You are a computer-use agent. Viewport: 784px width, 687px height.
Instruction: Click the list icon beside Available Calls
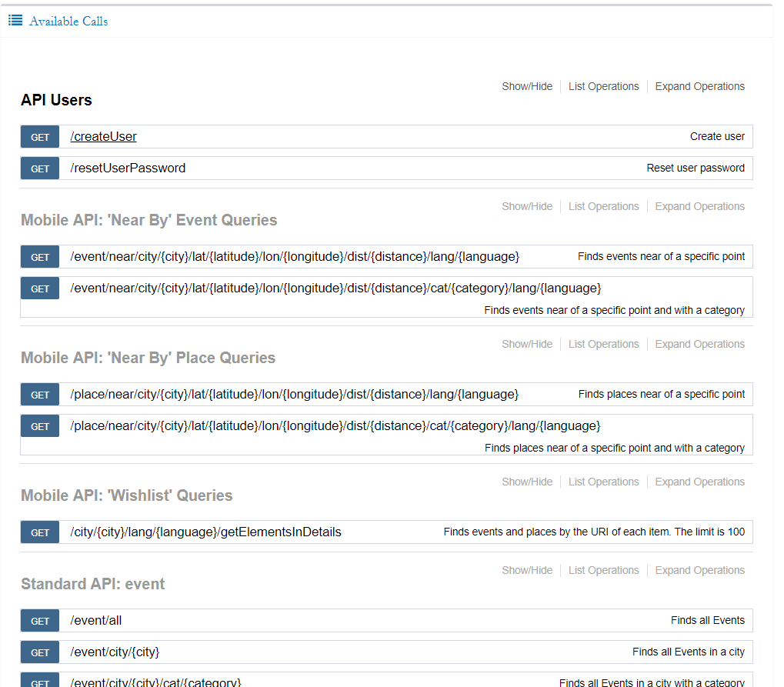[15, 21]
